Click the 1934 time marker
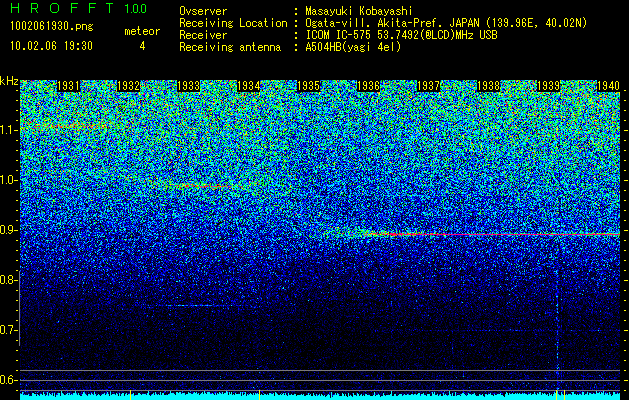629x400 pixels. (248, 86)
